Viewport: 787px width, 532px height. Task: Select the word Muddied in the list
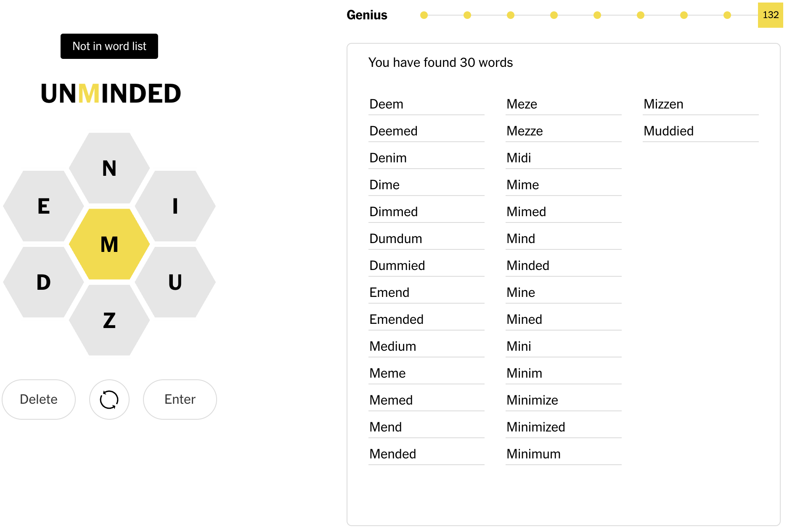point(668,131)
